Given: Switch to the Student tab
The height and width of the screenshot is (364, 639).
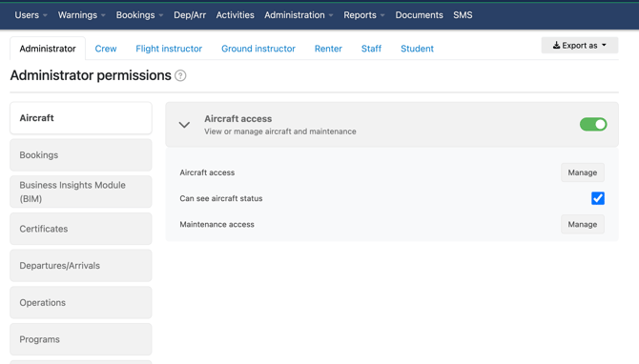Looking at the screenshot, I should [417, 49].
